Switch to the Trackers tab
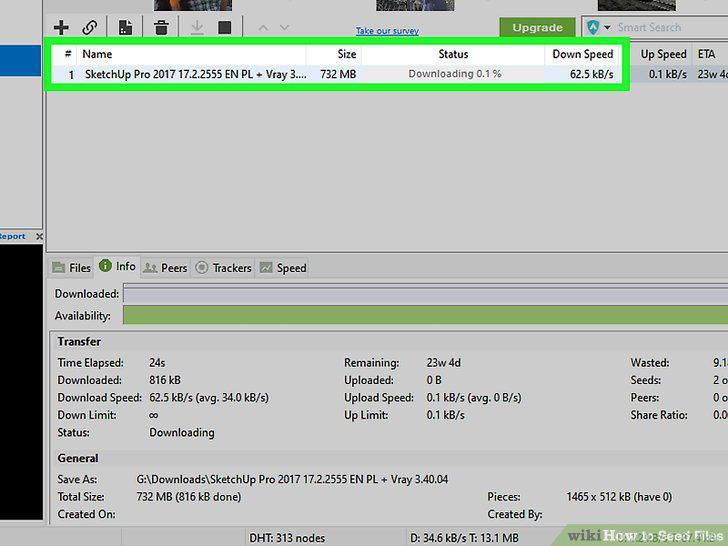Viewport: 728px width, 546px height. (223, 268)
